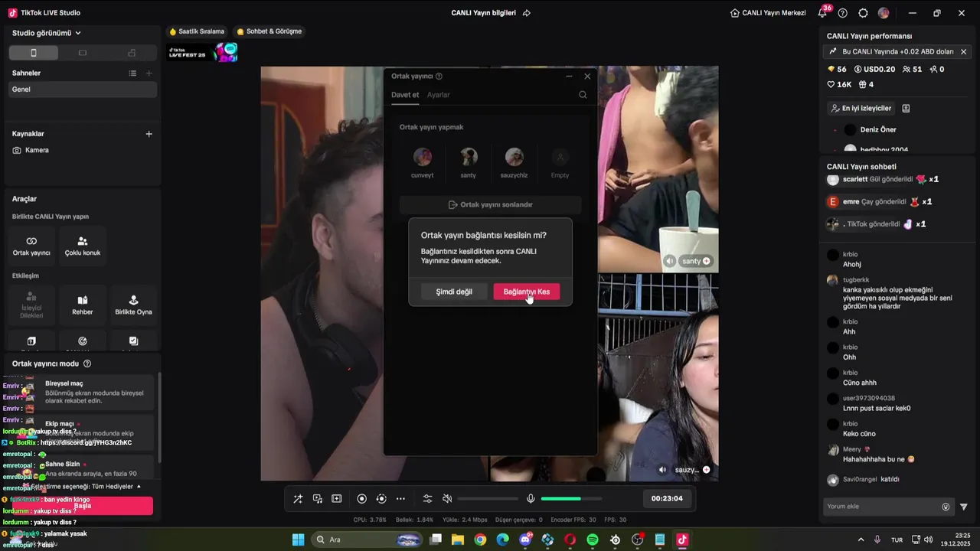Click the 00:23:04 live timer
Image resolution: width=980 pixels, height=551 pixels.
coord(667,499)
